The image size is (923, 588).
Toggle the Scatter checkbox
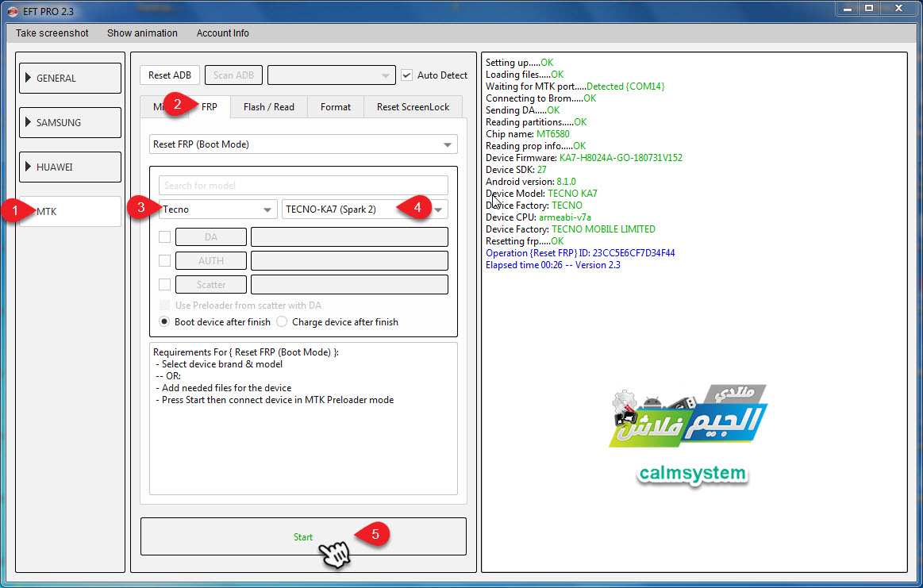pos(165,284)
